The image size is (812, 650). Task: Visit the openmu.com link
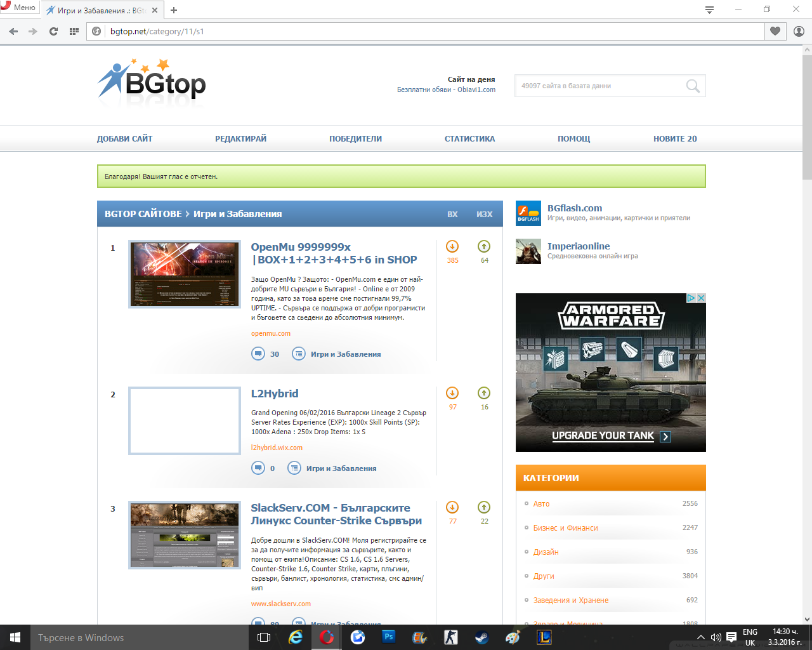pyautogui.click(x=270, y=333)
